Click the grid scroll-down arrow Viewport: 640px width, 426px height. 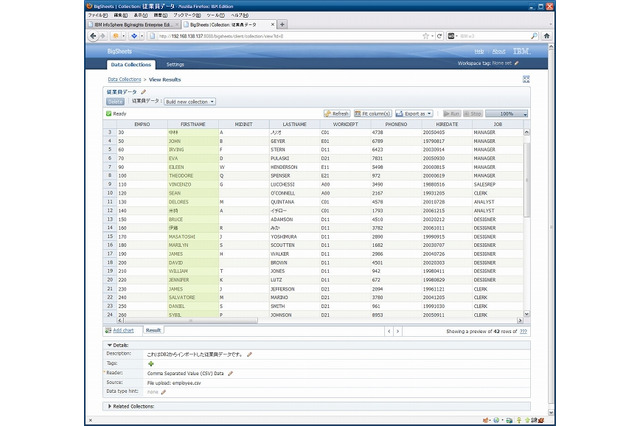coord(527,314)
